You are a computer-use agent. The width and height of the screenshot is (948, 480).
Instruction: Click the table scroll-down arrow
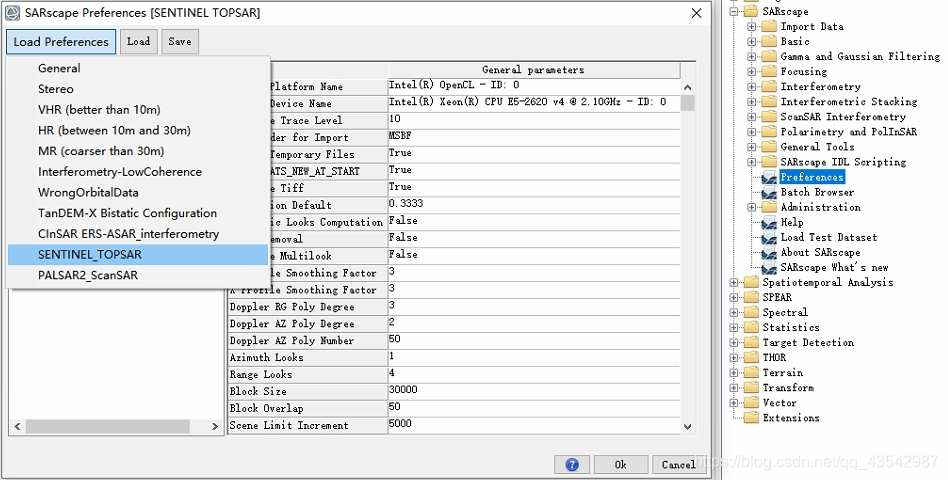(x=687, y=426)
